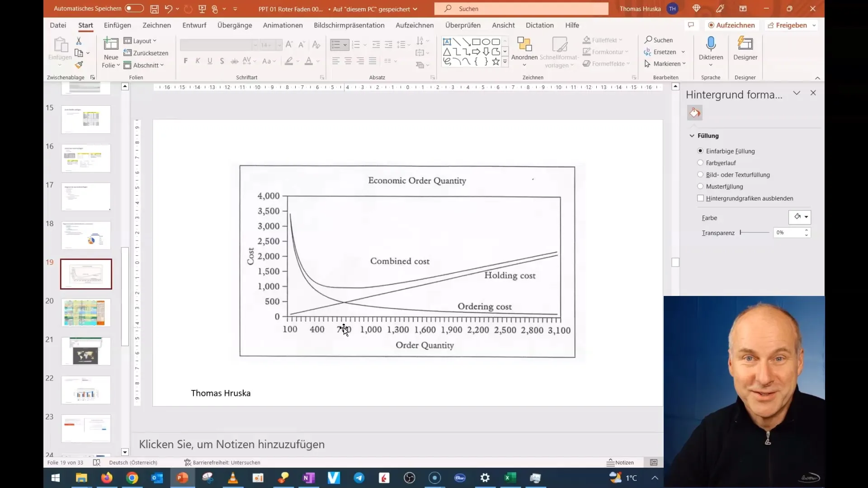This screenshot has width=868, height=488.
Task: Click the spell check icon in status bar
Action: [96, 462]
